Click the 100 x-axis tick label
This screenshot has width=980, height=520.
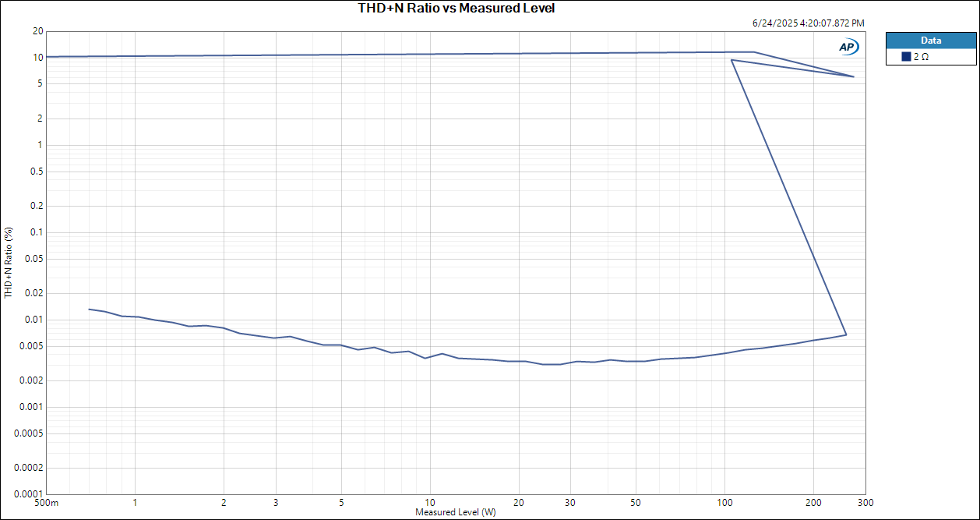click(725, 502)
